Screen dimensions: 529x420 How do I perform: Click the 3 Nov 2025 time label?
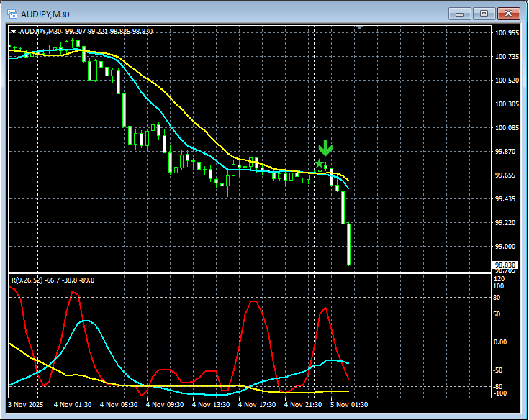point(26,404)
